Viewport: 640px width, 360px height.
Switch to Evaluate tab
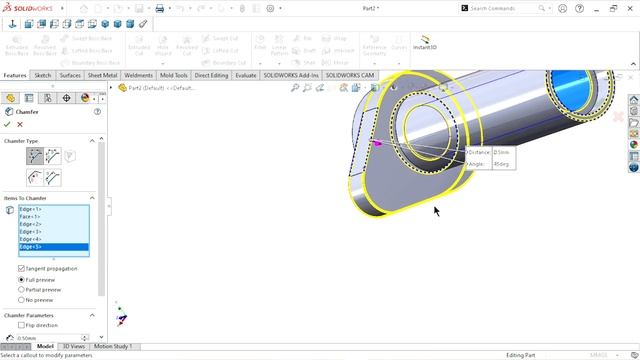tap(246, 75)
